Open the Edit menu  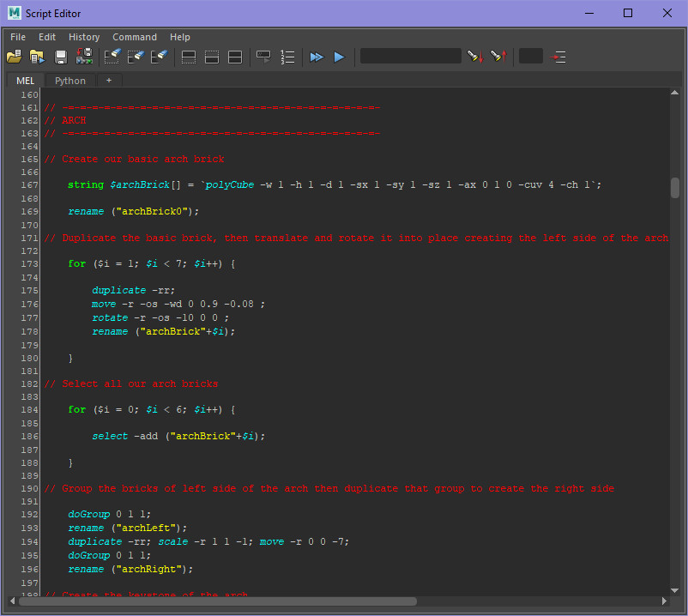coord(47,37)
